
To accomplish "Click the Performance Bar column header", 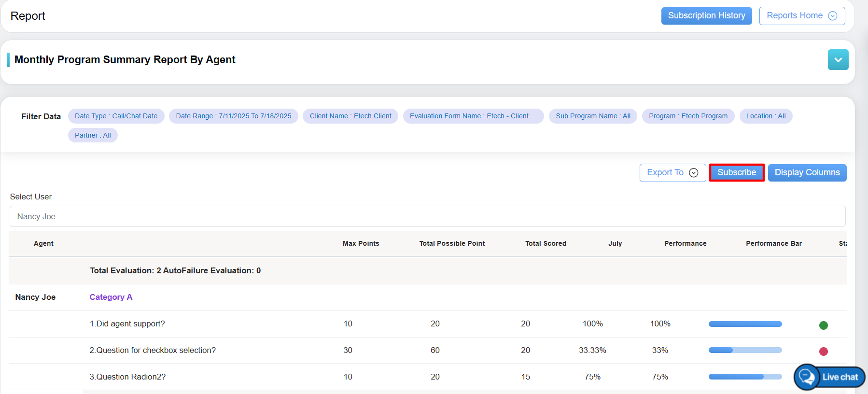I will pos(773,244).
